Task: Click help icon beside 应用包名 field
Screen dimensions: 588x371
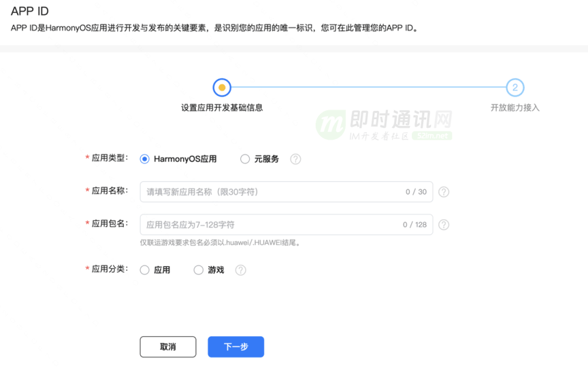Action: click(x=444, y=225)
